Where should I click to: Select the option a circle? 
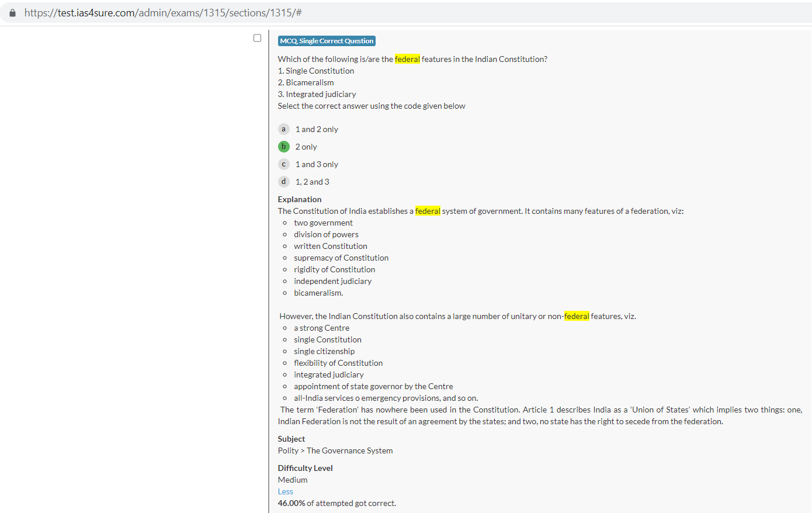click(x=284, y=129)
